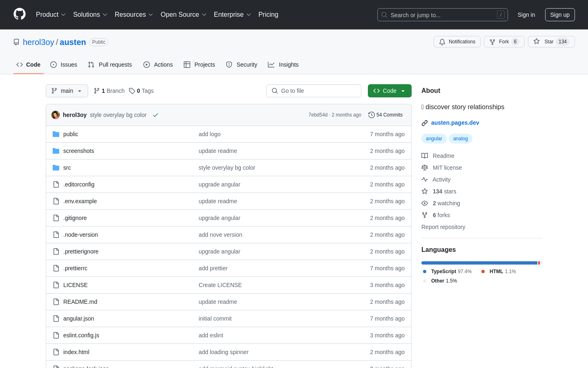
Task: Open the austen.pages.dev website link
Action: (x=455, y=123)
